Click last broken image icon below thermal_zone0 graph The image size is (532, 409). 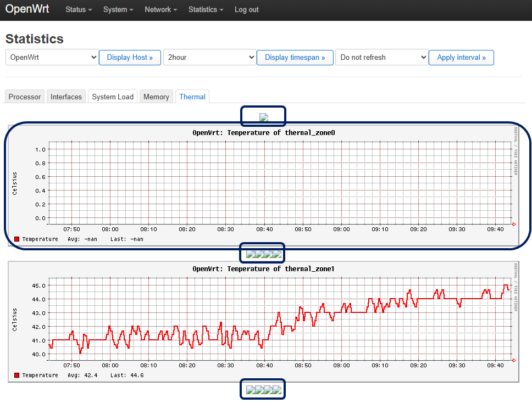(277, 254)
